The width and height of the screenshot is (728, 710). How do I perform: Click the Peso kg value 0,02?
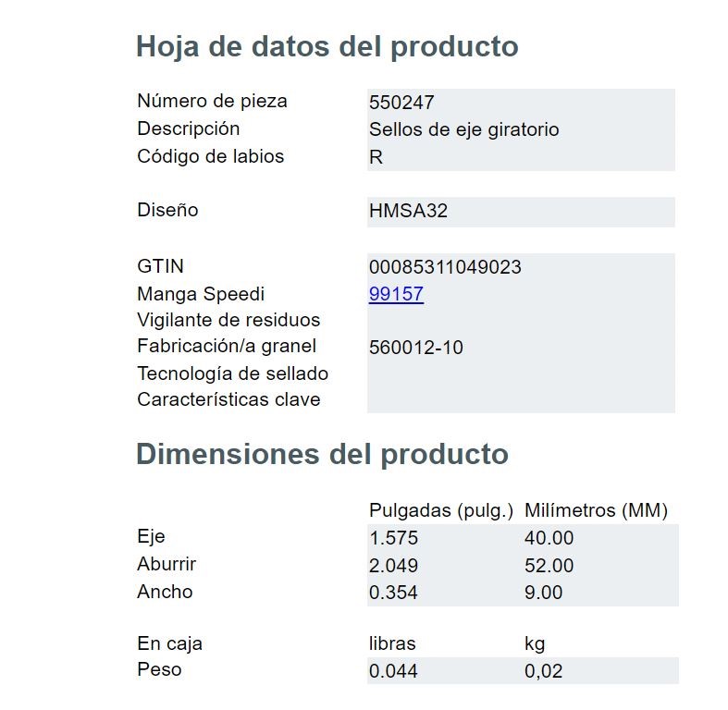[544, 671]
